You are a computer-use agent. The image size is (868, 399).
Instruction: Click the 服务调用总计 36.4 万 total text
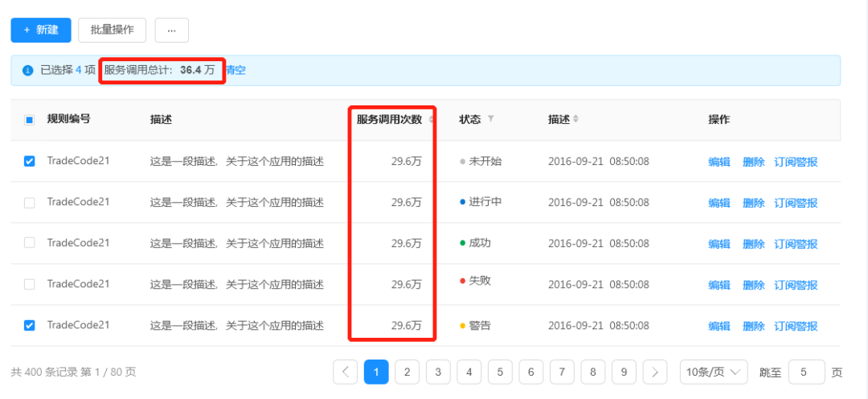click(x=159, y=70)
